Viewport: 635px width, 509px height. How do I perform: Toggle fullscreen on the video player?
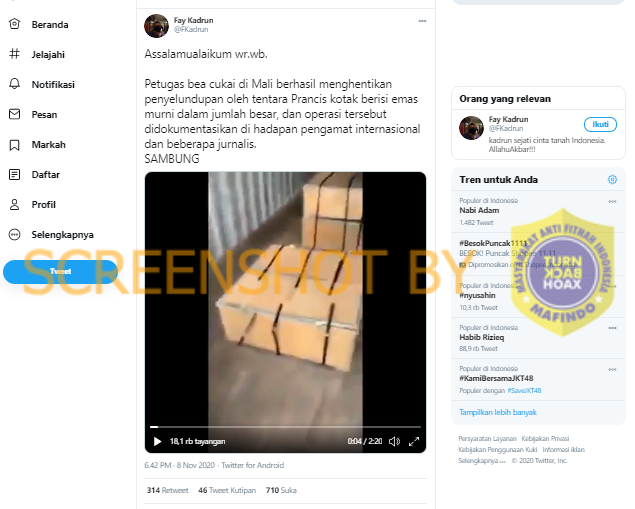click(x=414, y=441)
